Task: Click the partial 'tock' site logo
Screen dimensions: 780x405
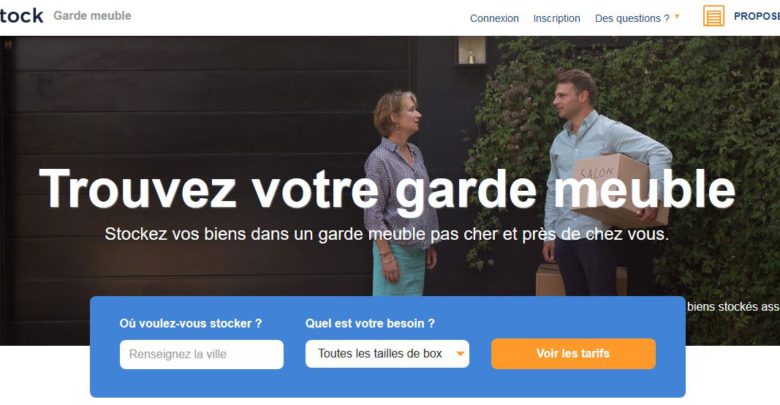Action: click(x=21, y=16)
